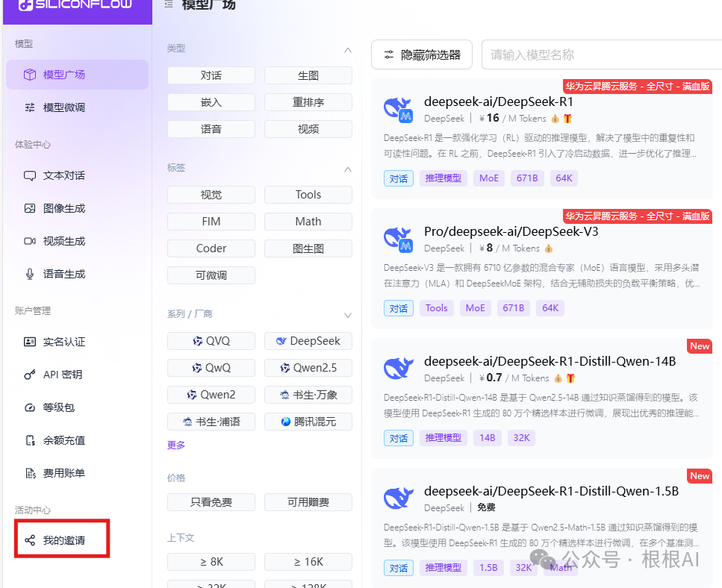Viewport: 722px width, 588px height.
Task: Expand 更多 vendors link
Action: pyautogui.click(x=176, y=445)
